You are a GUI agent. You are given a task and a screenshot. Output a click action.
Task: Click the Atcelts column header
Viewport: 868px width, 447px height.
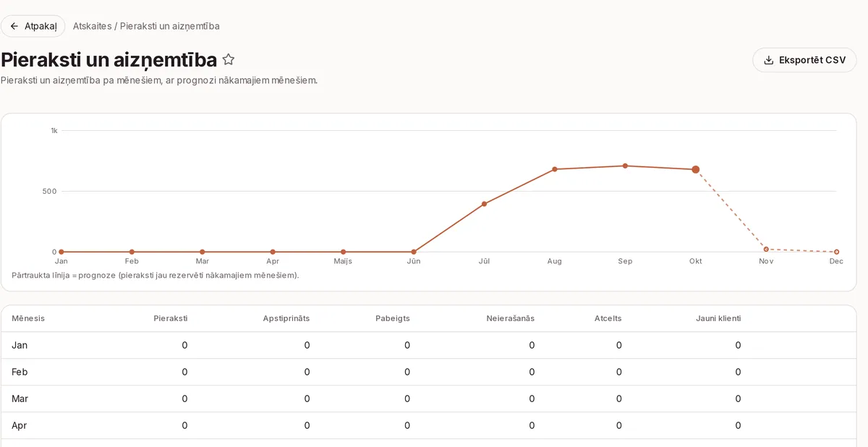pos(608,318)
